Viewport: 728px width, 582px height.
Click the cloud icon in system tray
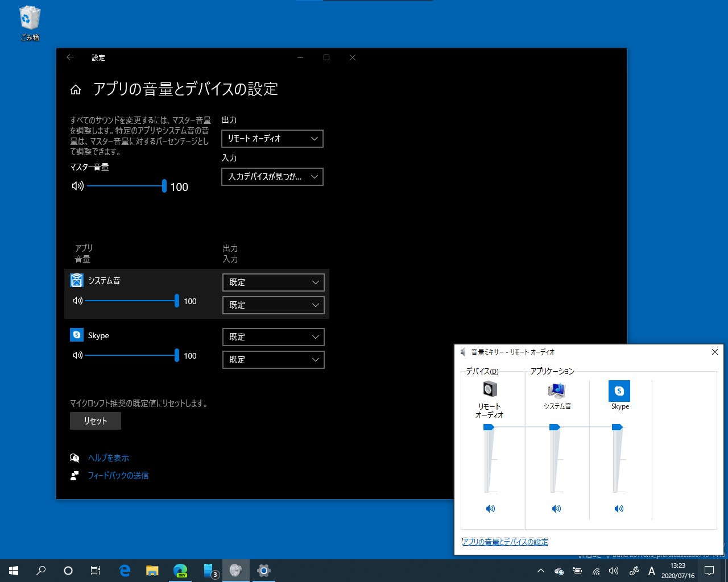coord(559,571)
